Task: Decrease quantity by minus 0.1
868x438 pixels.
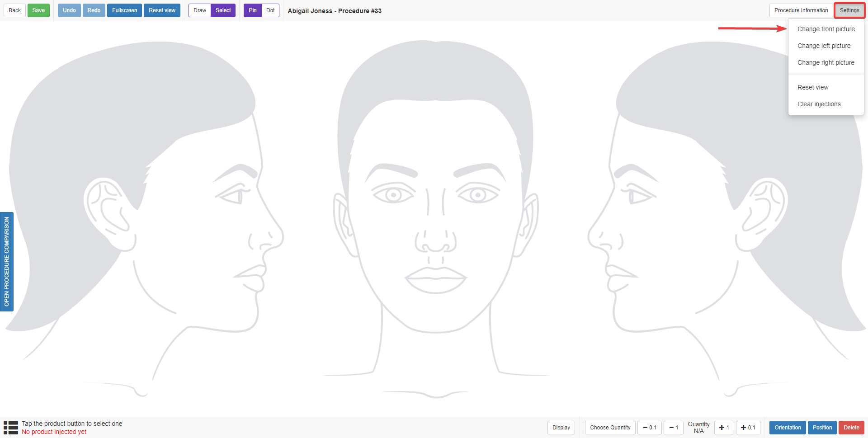Action: point(650,428)
